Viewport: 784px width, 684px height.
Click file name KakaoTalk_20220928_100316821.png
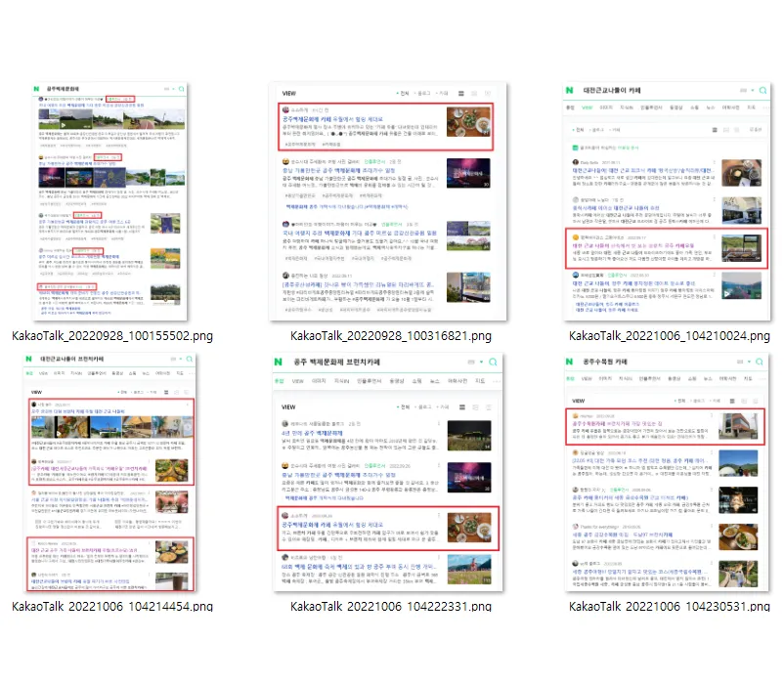[391, 336]
